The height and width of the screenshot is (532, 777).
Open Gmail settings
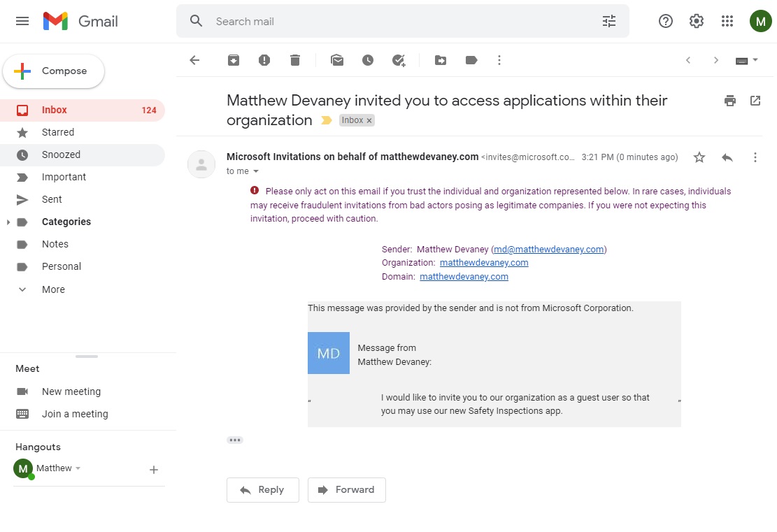coord(696,21)
